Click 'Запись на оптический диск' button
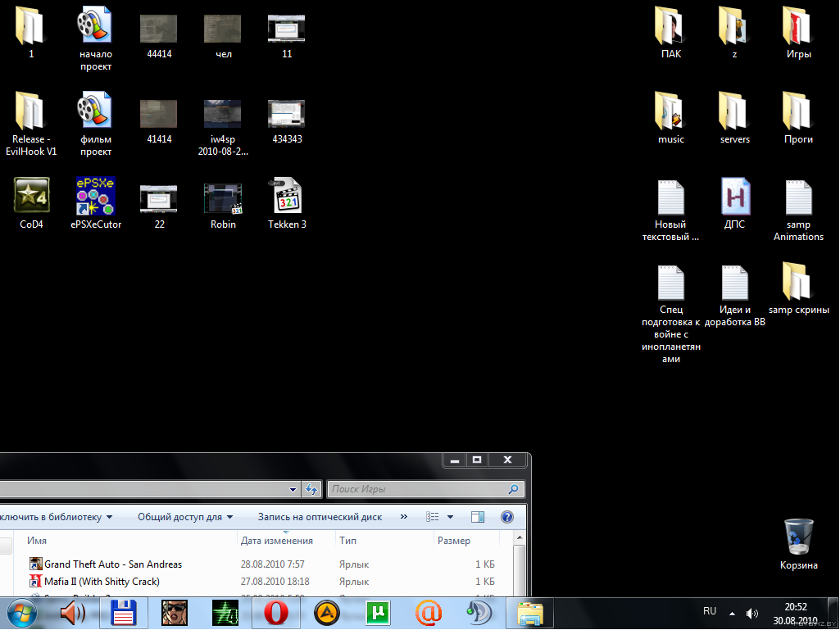Image resolution: width=840 pixels, height=630 pixels. (x=320, y=517)
